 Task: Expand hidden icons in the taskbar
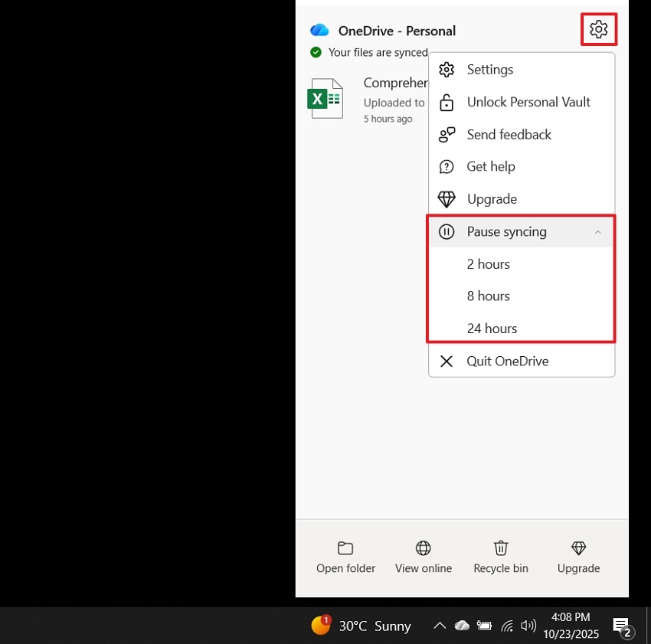439,626
